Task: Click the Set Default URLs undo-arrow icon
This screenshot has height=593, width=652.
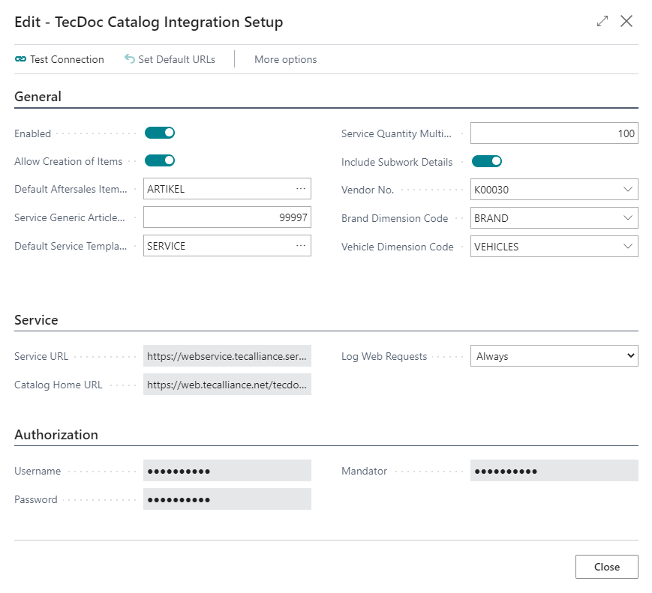Action: pos(129,59)
